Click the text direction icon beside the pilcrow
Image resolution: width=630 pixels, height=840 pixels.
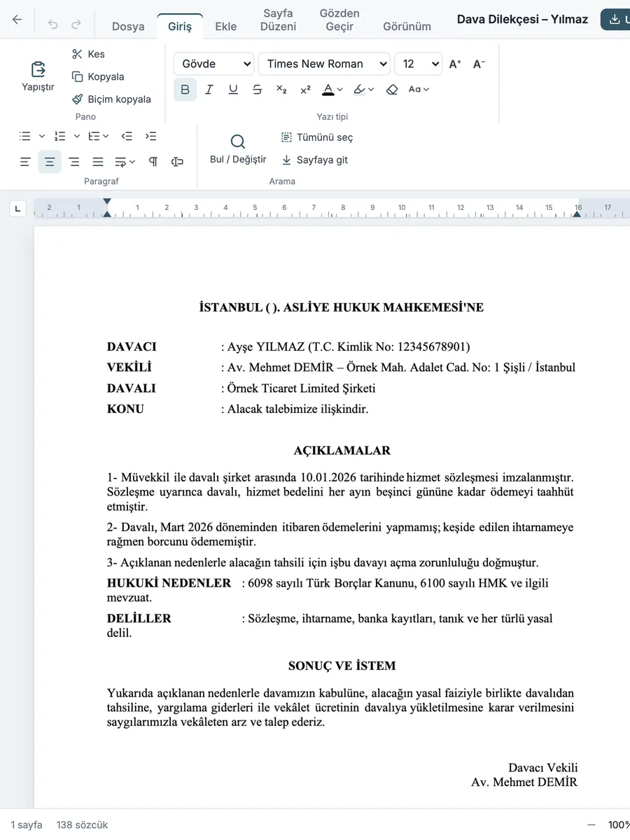click(177, 162)
